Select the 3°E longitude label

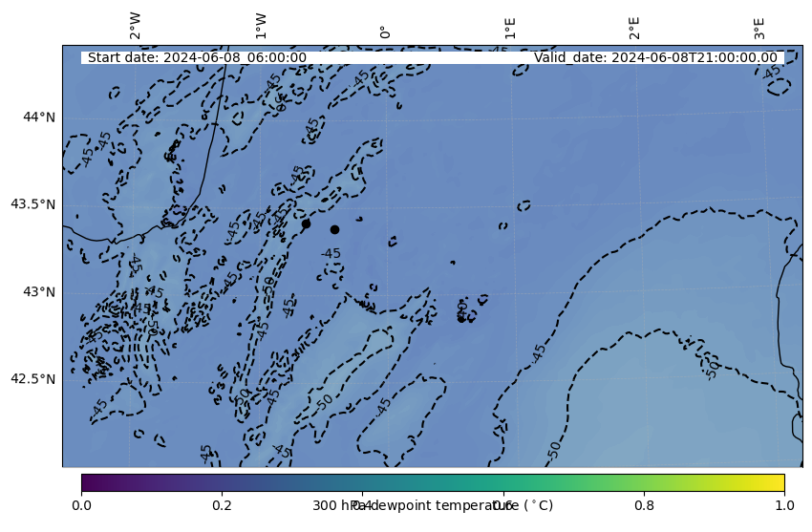coord(759,28)
